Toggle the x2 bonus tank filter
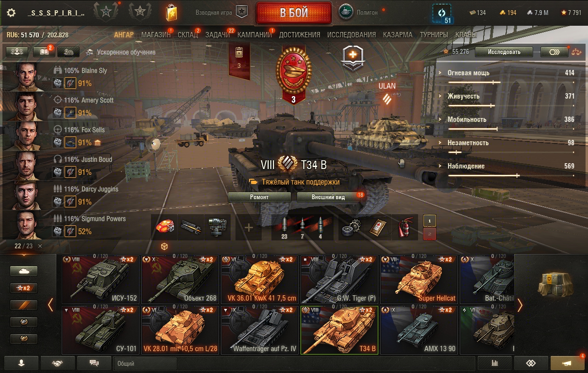This screenshot has height=373, width=588. click(x=24, y=288)
